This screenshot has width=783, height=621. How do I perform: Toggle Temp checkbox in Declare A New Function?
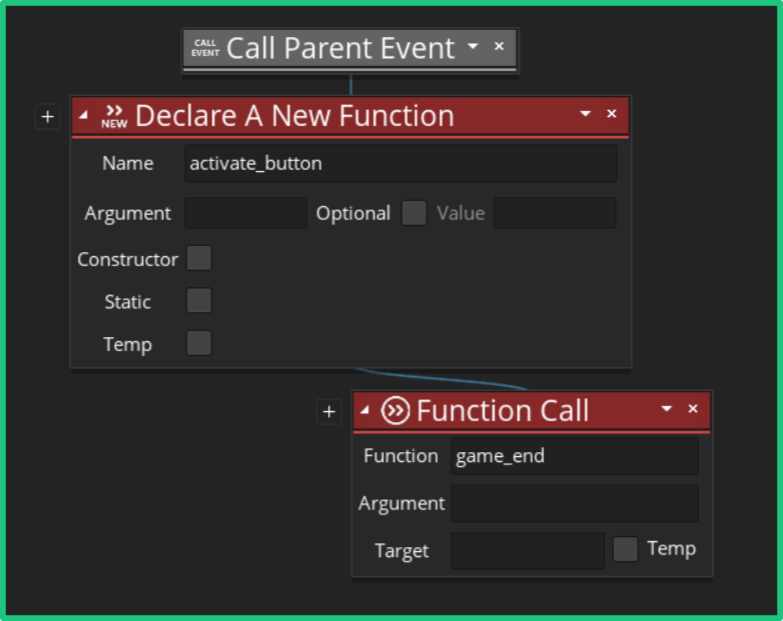[199, 343]
